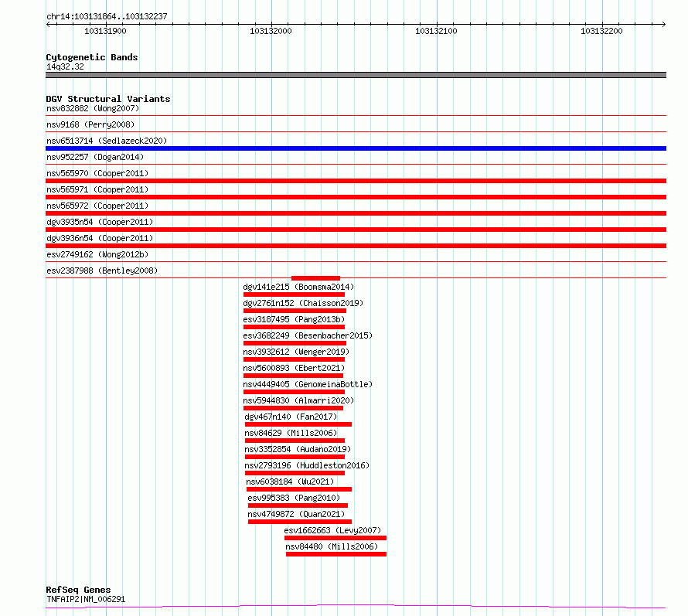This screenshot has width=688, height=616.
Task: Click the left arrow of the ruler
Action: click(x=48, y=24)
